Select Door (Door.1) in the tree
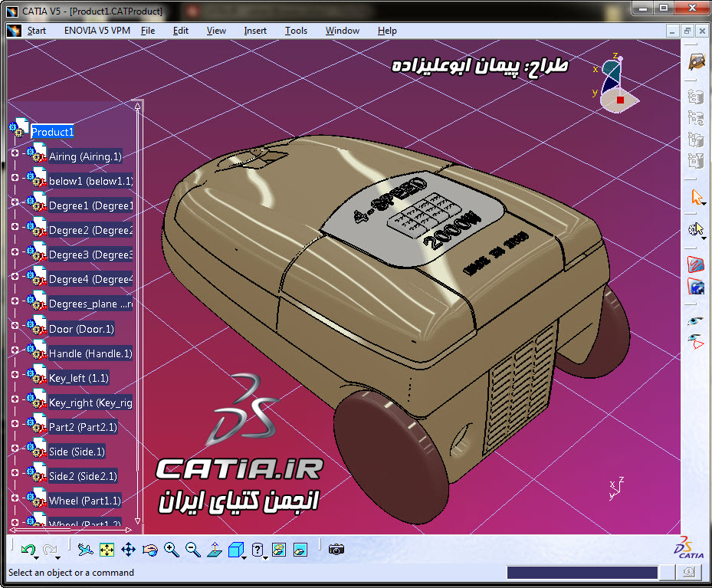The image size is (712, 588). click(x=81, y=329)
